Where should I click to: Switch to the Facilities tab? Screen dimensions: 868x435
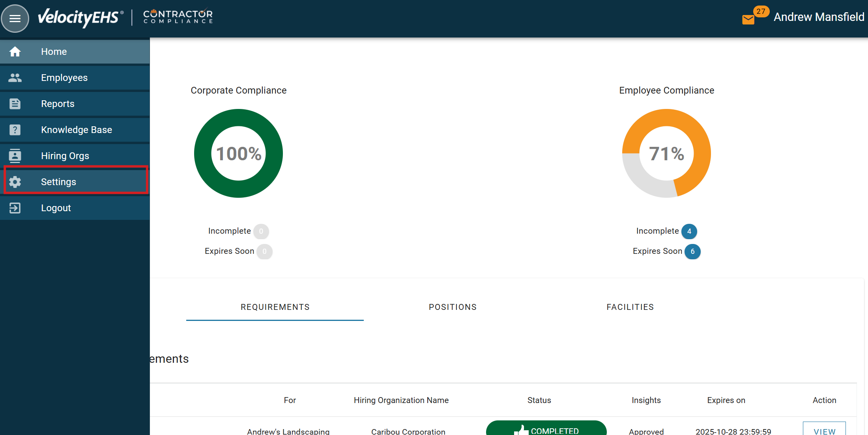click(630, 307)
